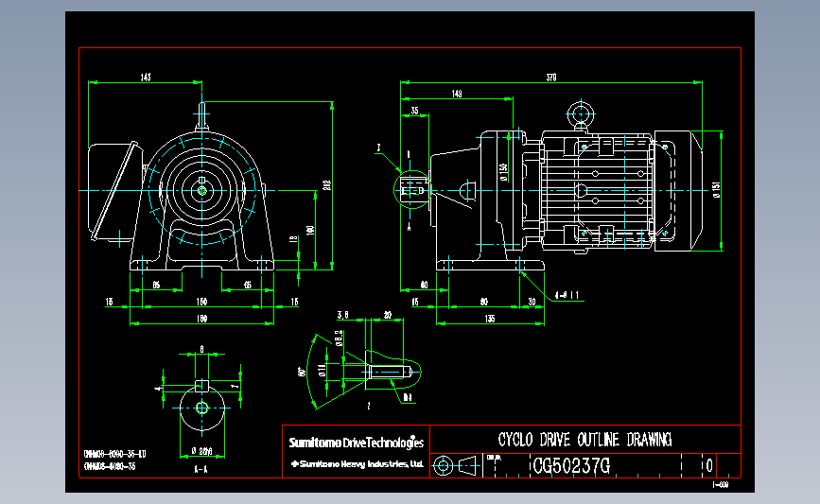Select the '212' overall height dimension
The width and height of the screenshot is (820, 504).
(x=327, y=185)
